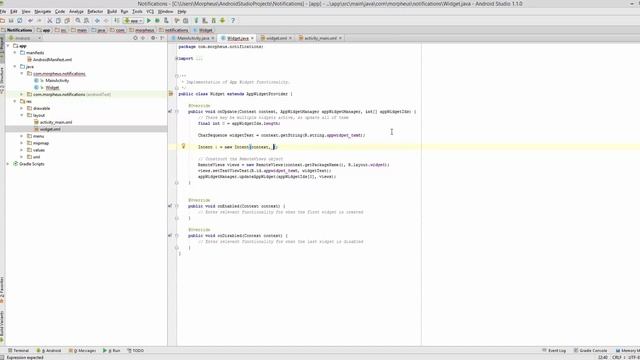640x360 pixels.
Task: Click the Back navigation arrow
Action: coord(97,20)
